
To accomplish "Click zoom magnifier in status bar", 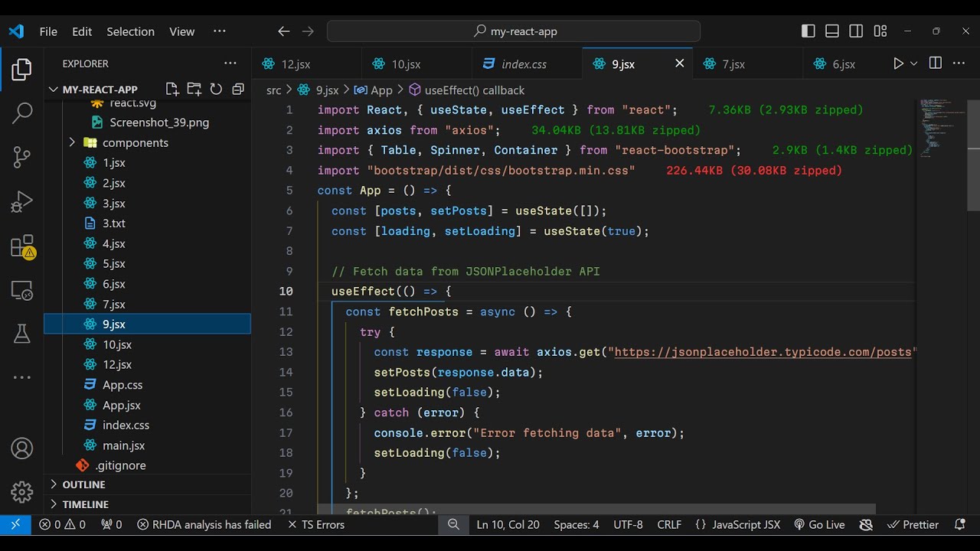I will [453, 524].
